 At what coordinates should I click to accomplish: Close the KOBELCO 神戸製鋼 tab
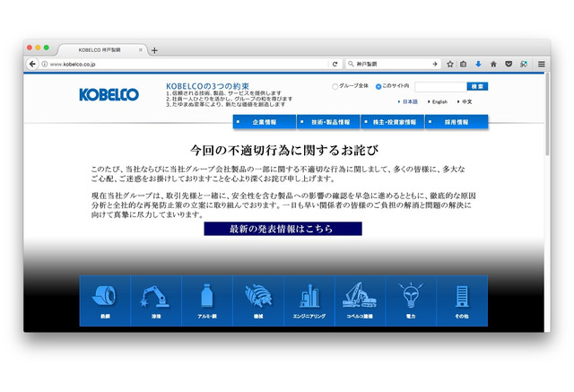tap(141, 49)
